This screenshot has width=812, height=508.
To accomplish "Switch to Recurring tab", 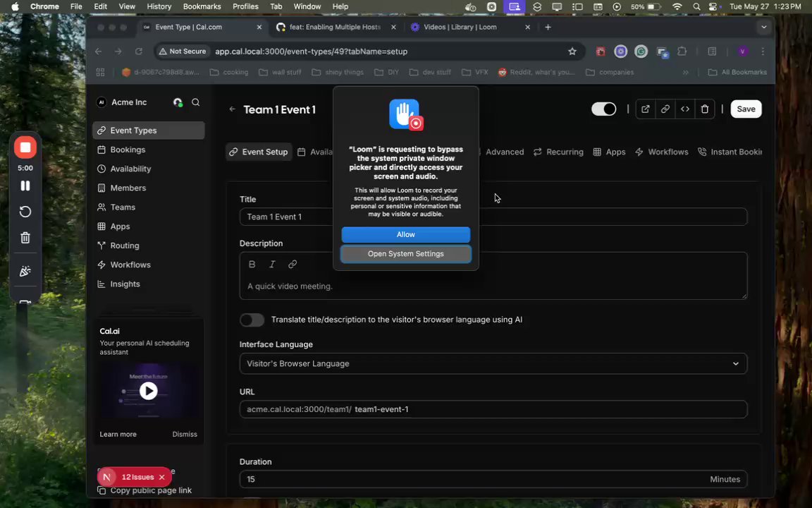I will [x=558, y=152].
